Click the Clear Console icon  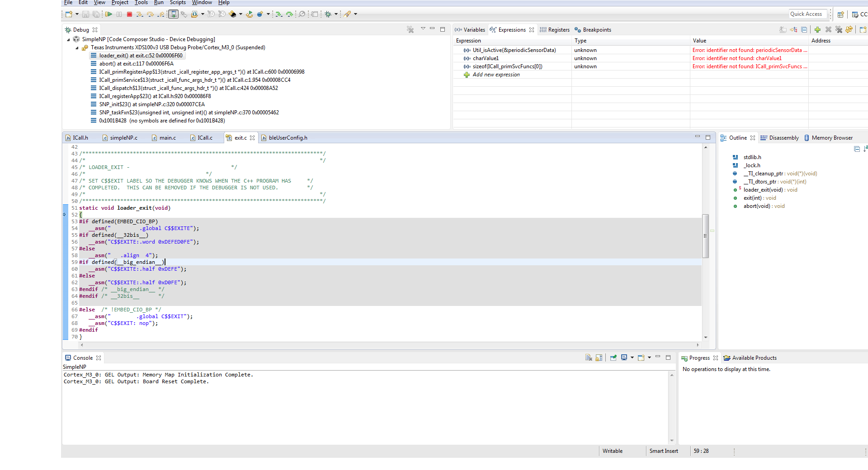589,357
